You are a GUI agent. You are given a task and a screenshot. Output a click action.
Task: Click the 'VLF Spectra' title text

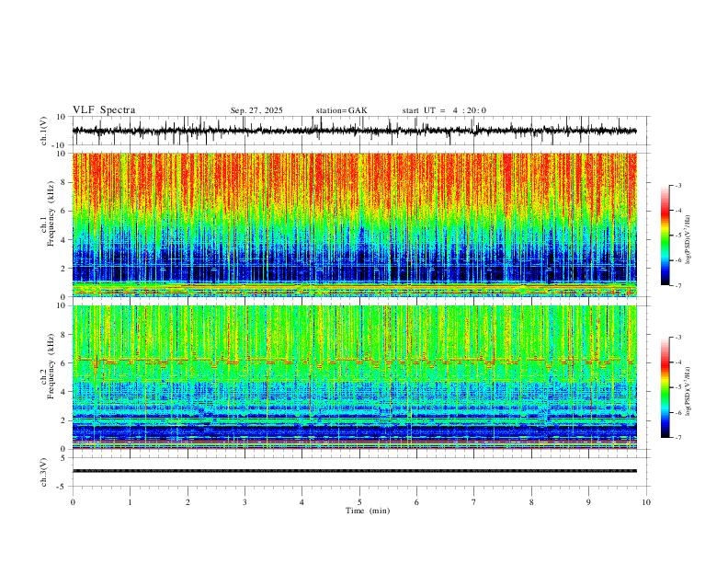pos(104,110)
